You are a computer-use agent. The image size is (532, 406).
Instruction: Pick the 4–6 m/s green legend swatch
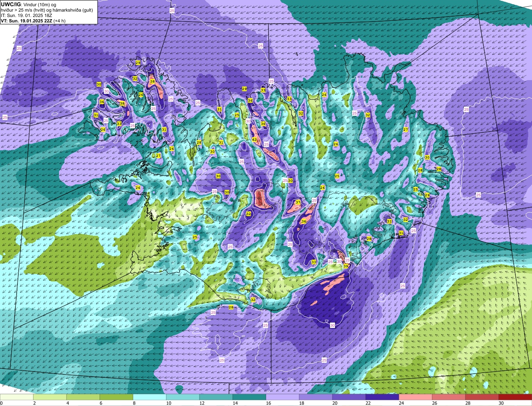coord(83,397)
